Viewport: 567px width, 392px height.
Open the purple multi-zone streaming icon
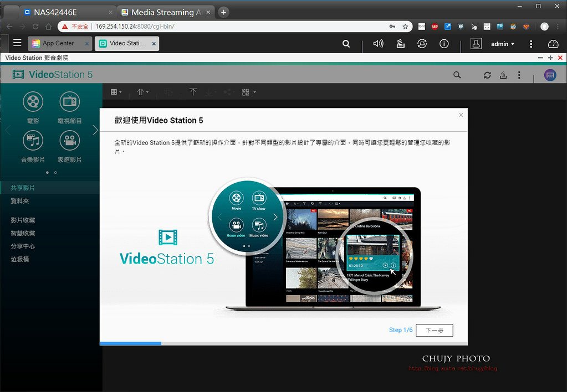(x=550, y=75)
